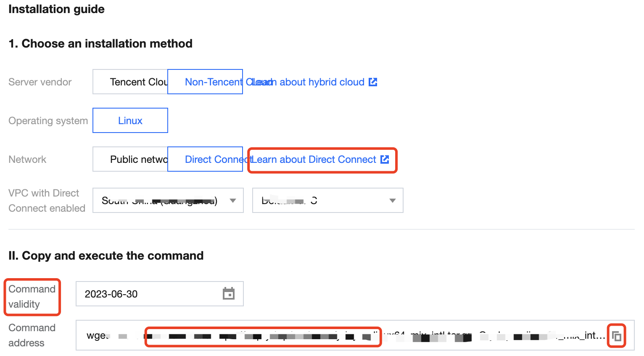Switch network to Public network
The width and height of the screenshot is (644, 356).
pos(130,159)
